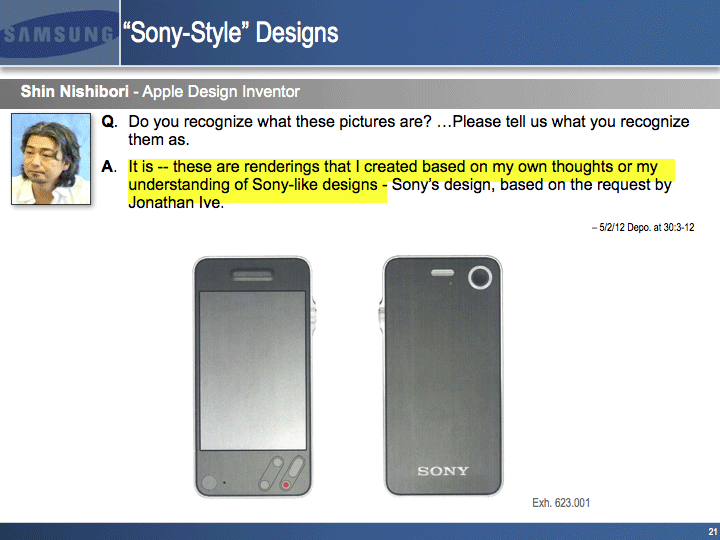Click the rear phone rendering body
The width and height of the screenshot is (720, 540).
pos(443,380)
